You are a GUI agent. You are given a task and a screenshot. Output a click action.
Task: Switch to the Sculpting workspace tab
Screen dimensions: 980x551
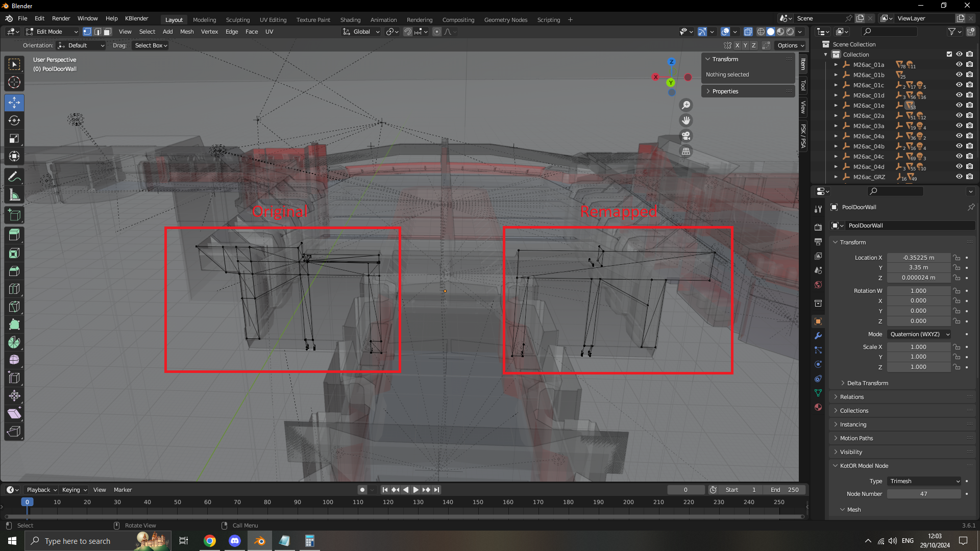tap(238, 20)
